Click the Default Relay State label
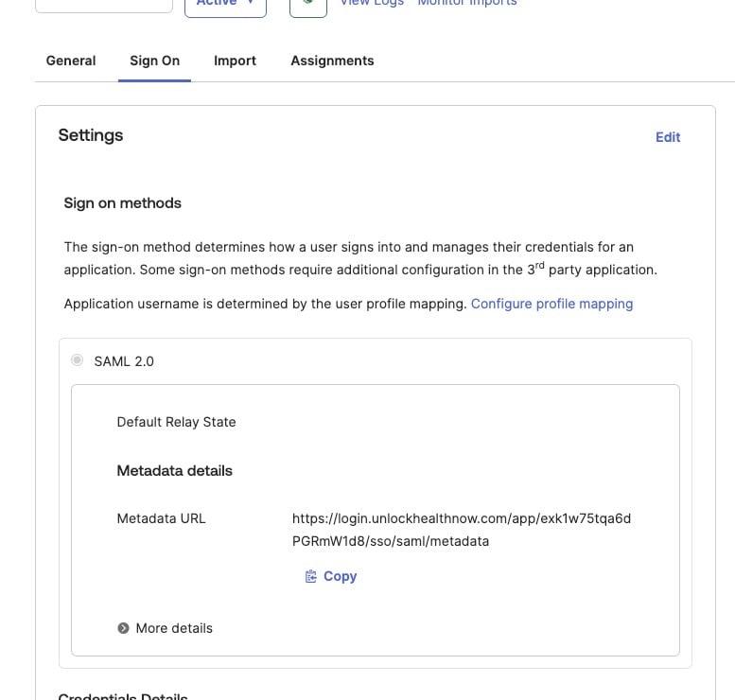The width and height of the screenshot is (735, 700). tap(176, 422)
